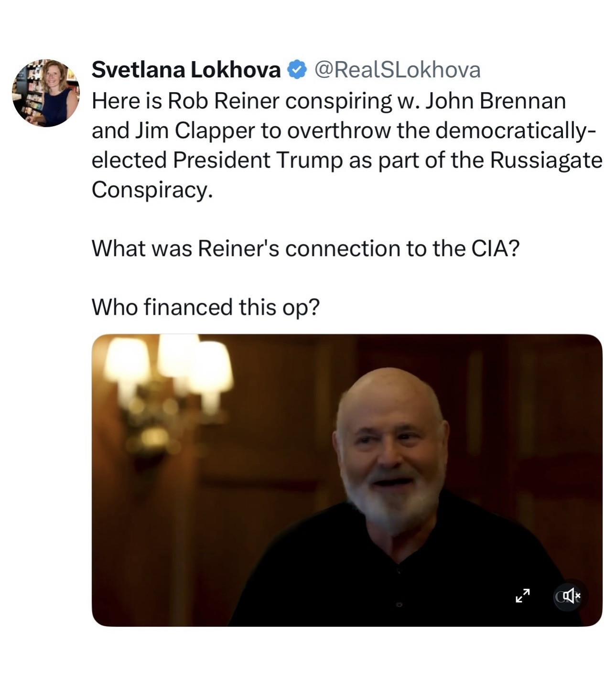
Task: Open the author's profile picture
Action: click(46, 93)
